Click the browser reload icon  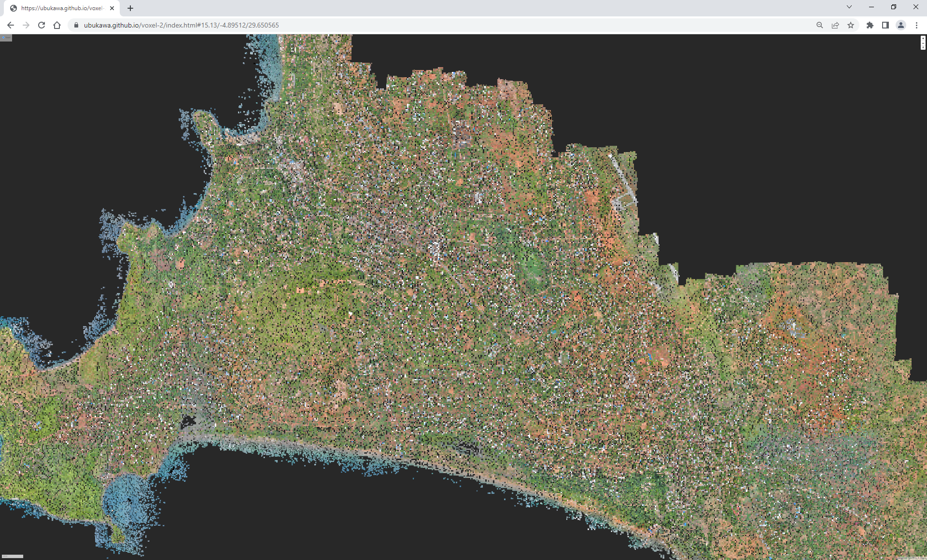click(42, 25)
